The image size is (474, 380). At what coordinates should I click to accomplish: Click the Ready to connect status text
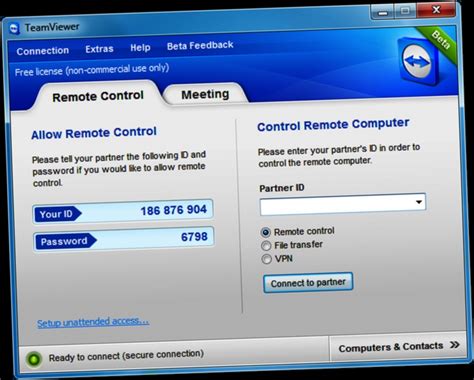(x=126, y=355)
